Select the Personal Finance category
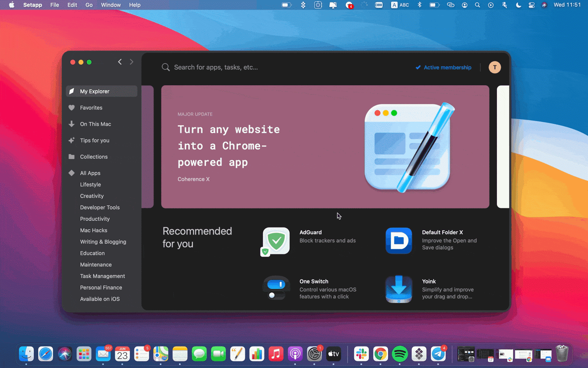Image resolution: width=588 pixels, height=368 pixels. coord(101,287)
